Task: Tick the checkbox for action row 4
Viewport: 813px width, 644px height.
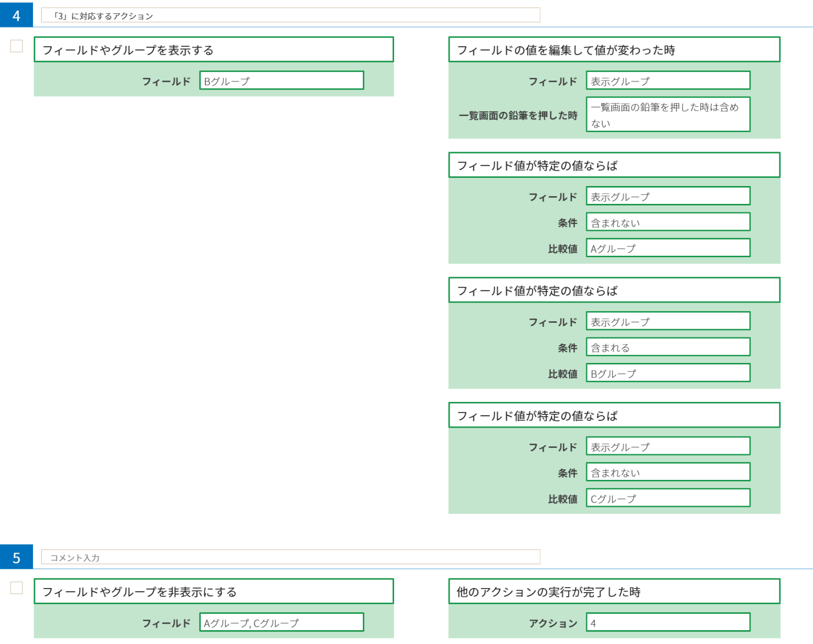Action: [x=17, y=46]
